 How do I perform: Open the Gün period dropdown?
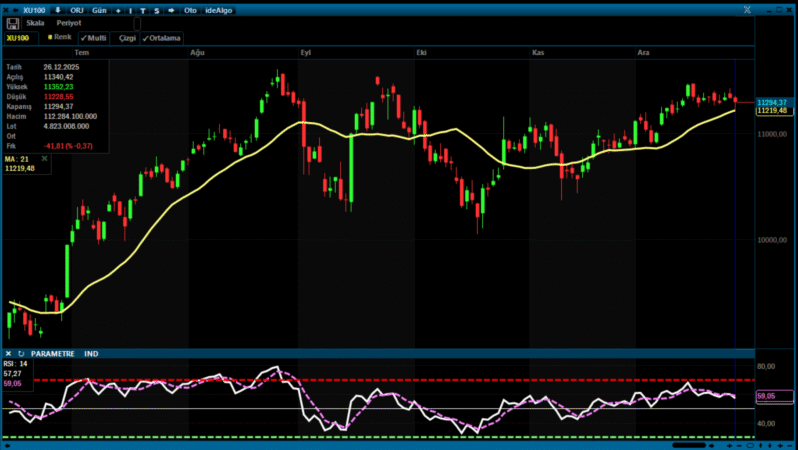99,9
